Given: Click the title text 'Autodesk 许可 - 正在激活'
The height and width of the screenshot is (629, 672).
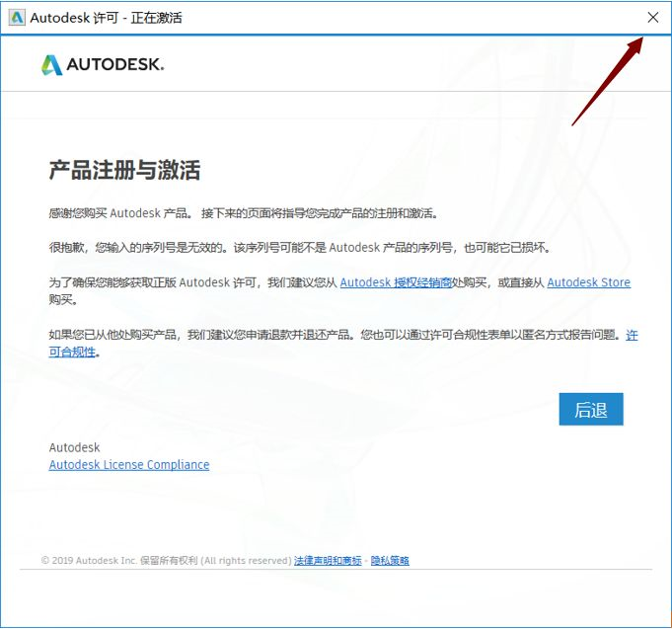Looking at the screenshot, I should (x=107, y=18).
